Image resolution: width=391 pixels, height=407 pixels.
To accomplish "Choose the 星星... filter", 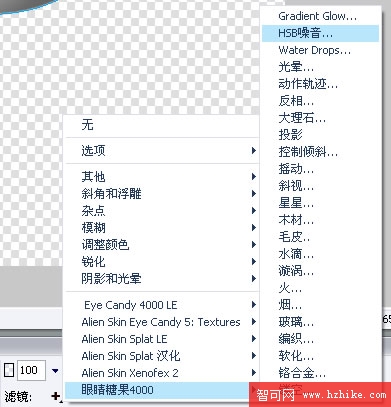I will 320,203.
